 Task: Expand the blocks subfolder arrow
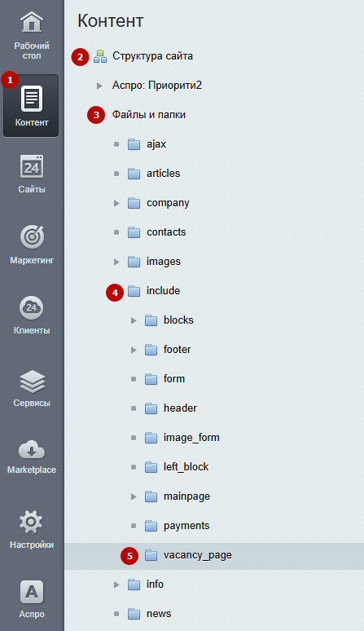point(134,320)
